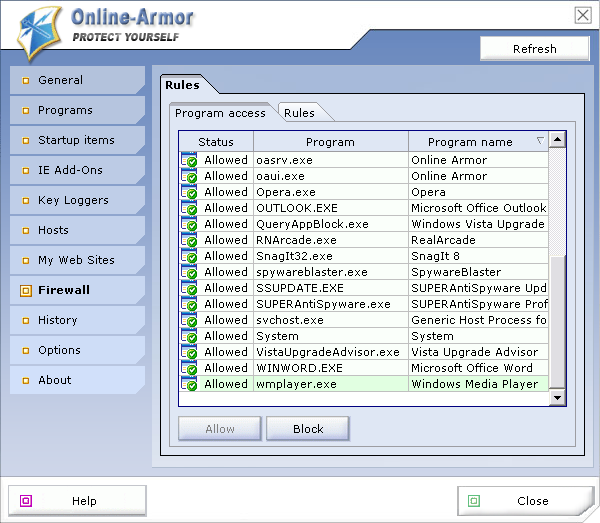Open IE Add-Ons section
This screenshot has width=600, height=523.
(x=77, y=170)
